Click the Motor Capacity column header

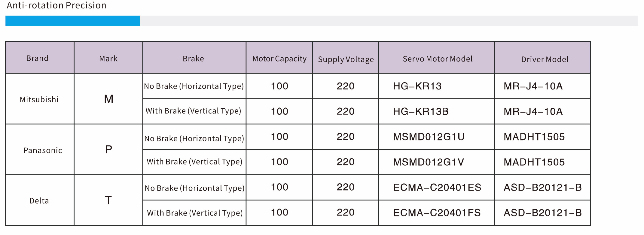(279, 59)
